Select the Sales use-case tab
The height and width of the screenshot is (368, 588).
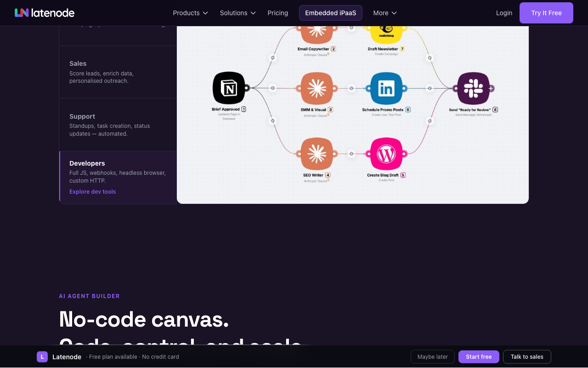118,72
